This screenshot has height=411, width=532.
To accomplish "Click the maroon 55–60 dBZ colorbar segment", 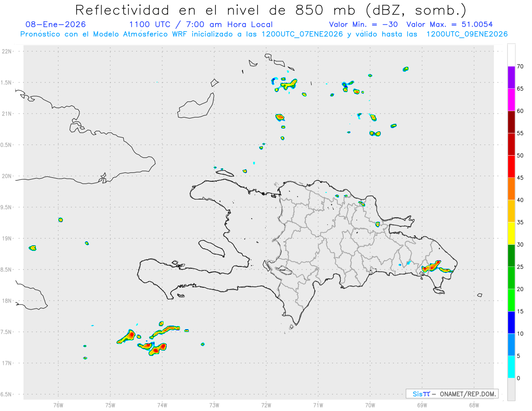I will (511, 122).
